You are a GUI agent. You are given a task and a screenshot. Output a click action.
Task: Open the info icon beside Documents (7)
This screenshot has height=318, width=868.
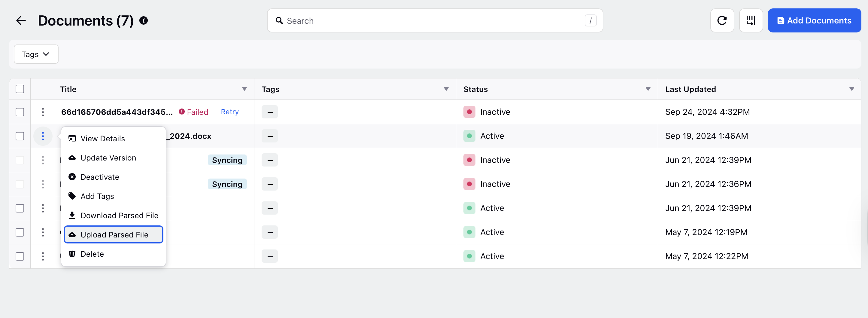[144, 20]
